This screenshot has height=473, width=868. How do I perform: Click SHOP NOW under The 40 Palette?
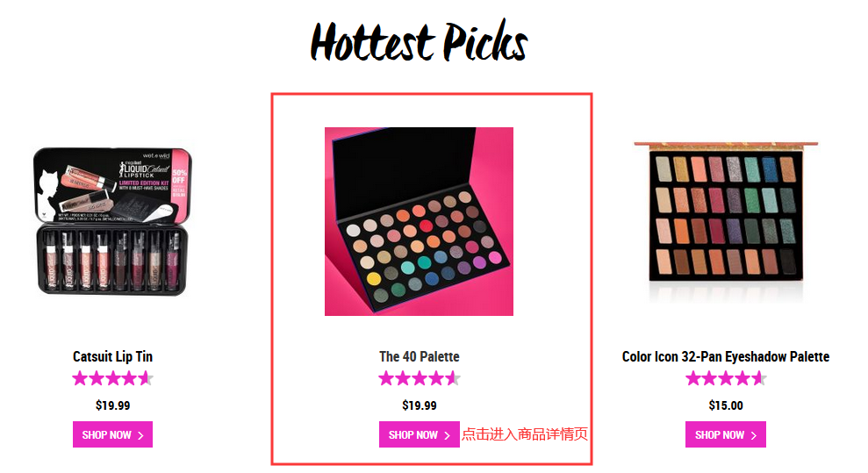[x=419, y=435]
